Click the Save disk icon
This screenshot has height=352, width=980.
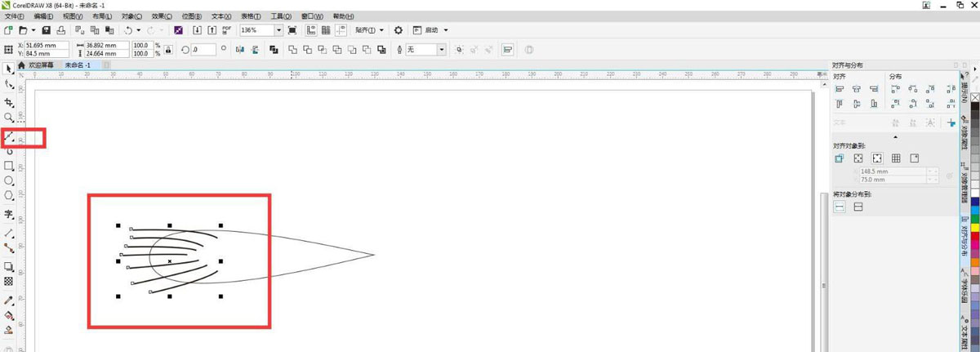[x=47, y=30]
